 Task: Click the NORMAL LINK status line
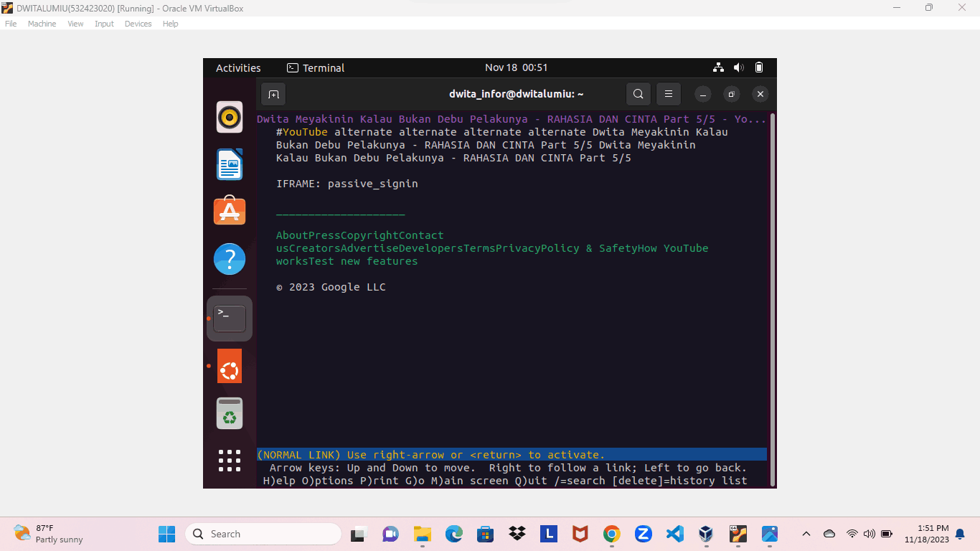coord(512,455)
